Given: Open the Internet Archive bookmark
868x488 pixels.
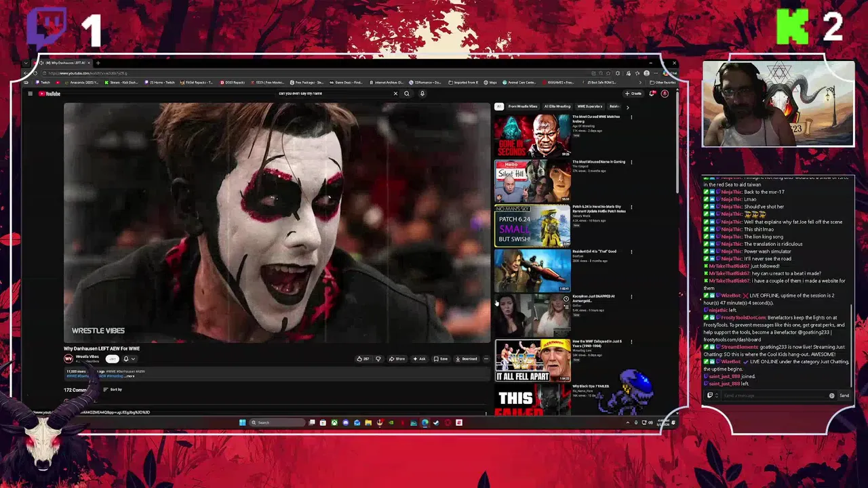Looking at the screenshot, I should pyautogui.click(x=387, y=83).
